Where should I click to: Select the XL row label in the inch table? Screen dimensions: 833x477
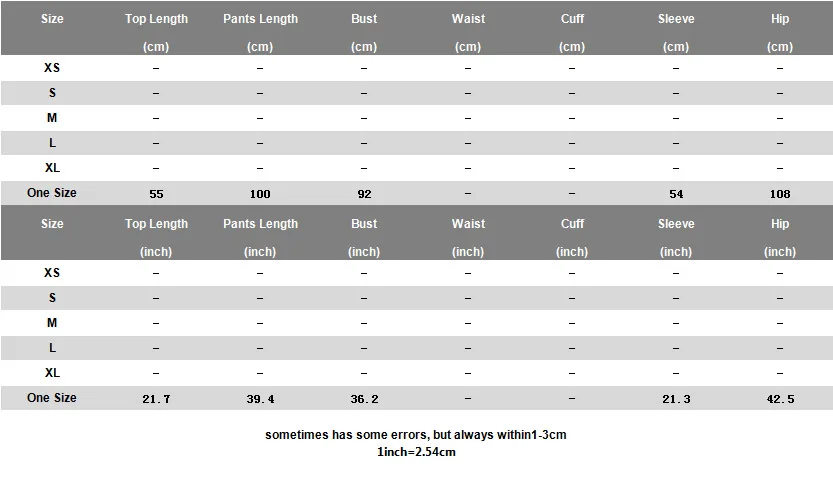(x=52, y=373)
